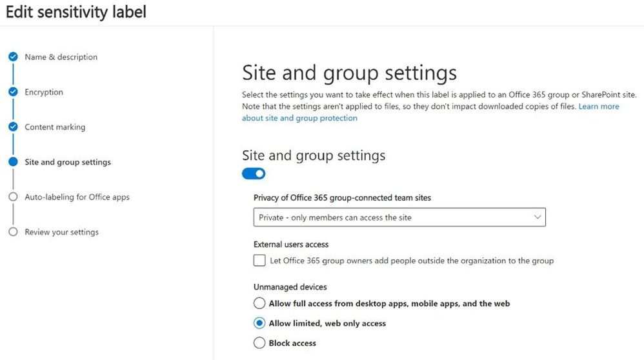Click the Content marking step checkmark icon
The width and height of the screenshot is (644, 360).
(x=13, y=127)
